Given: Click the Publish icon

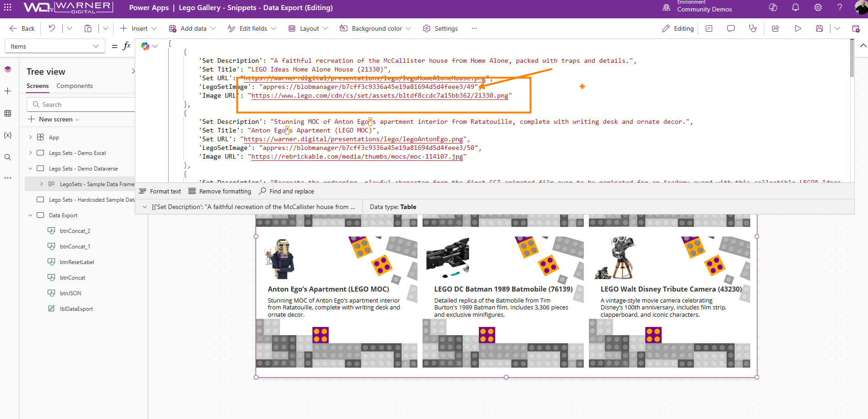Looking at the screenshot, I should 856,28.
